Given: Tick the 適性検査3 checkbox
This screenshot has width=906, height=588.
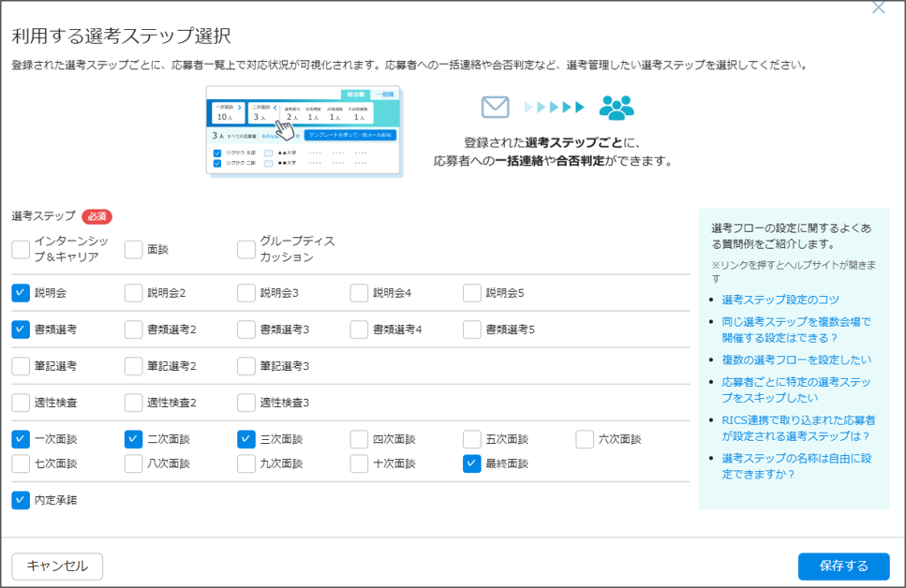Looking at the screenshot, I should coord(246,403).
